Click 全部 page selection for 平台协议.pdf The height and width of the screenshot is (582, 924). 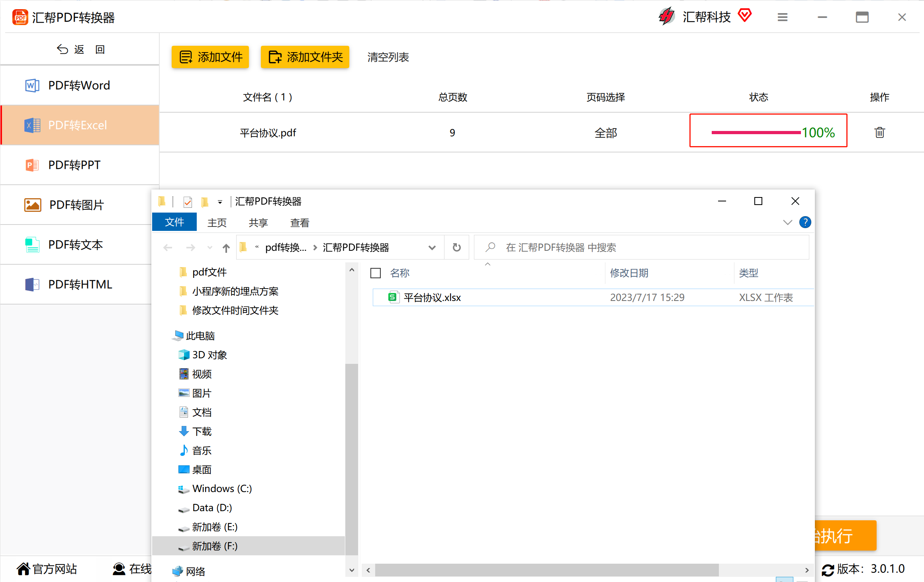tap(606, 133)
